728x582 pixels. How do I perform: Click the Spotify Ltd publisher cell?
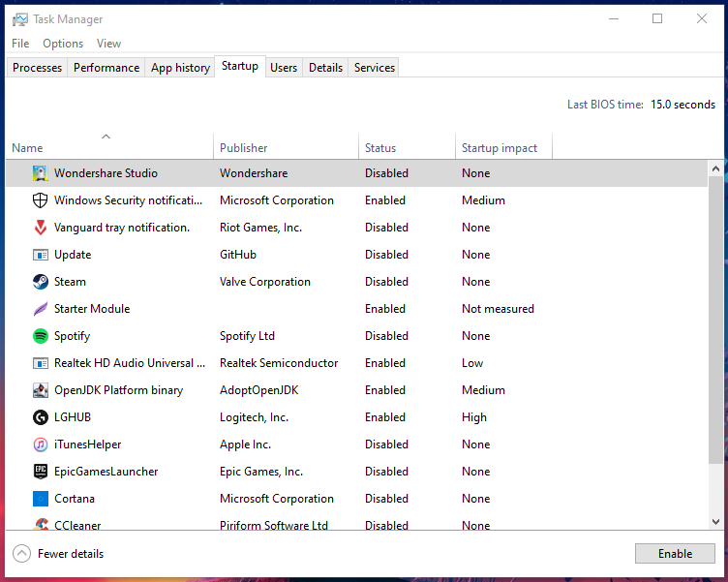coord(247,336)
